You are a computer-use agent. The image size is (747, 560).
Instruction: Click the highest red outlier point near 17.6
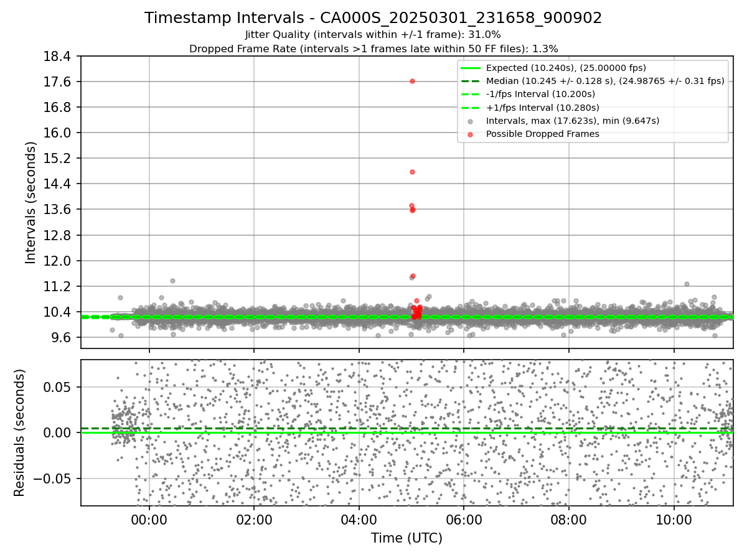tap(412, 81)
